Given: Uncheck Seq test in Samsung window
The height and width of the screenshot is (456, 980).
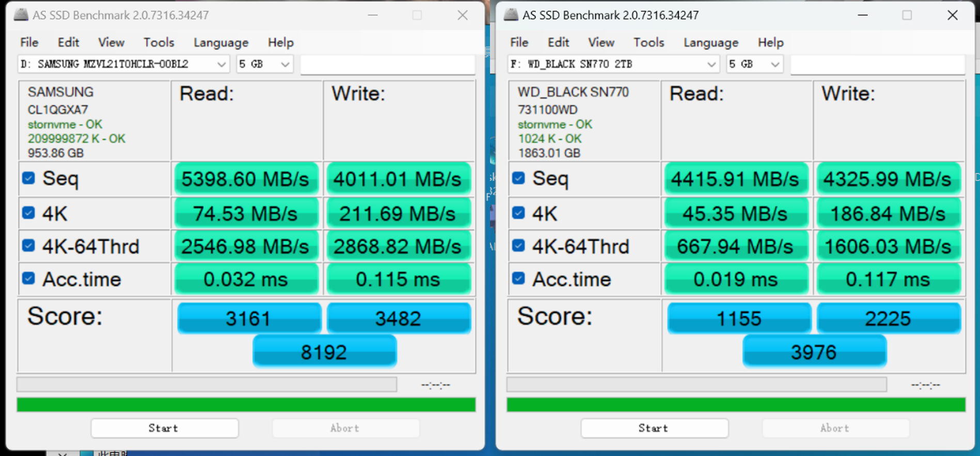Looking at the screenshot, I should coord(28,178).
